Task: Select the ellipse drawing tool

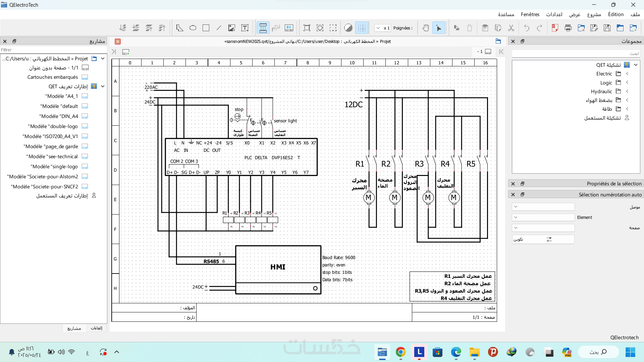Action: pos(193,28)
